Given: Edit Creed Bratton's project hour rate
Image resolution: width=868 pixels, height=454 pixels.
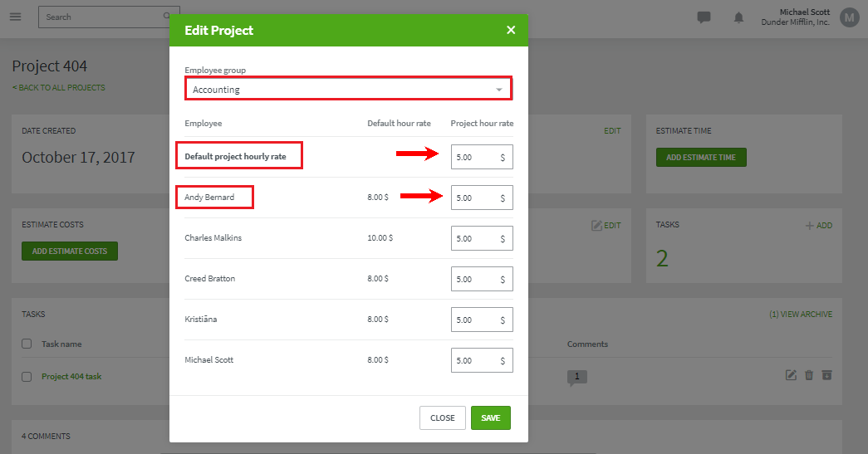Looking at the screenshot, I should click(482, 279).
